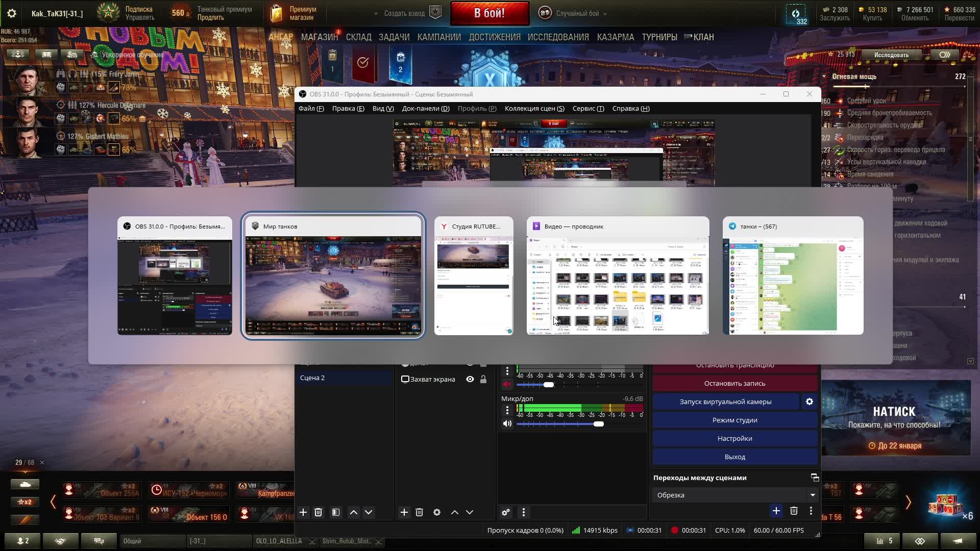The height and width of the screenshot is (551, 980).
Task: Open OBS Док-панели menu
Action: tap(426, 108)
